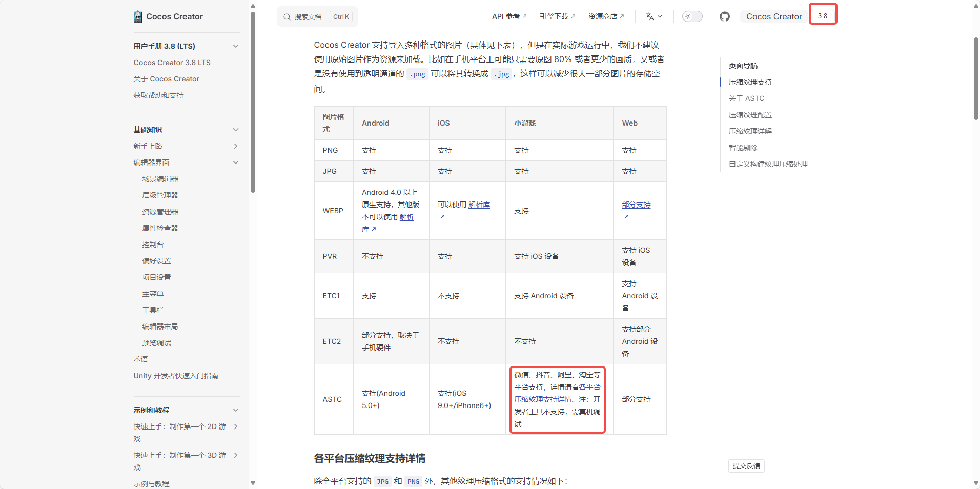Open the API 参考 nav link

(509, 16)
